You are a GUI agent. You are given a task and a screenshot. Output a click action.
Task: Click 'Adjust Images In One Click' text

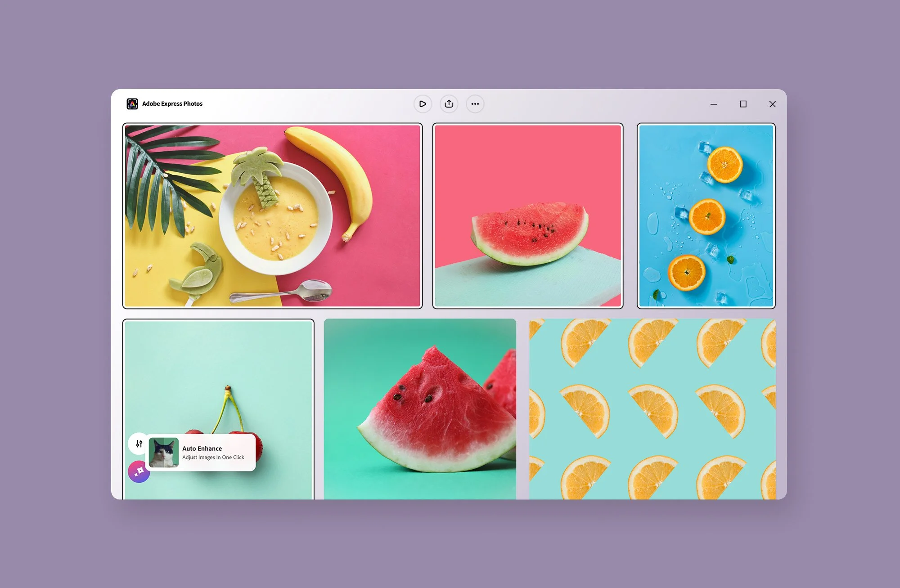pyautogui.click(x=213, y=458)
